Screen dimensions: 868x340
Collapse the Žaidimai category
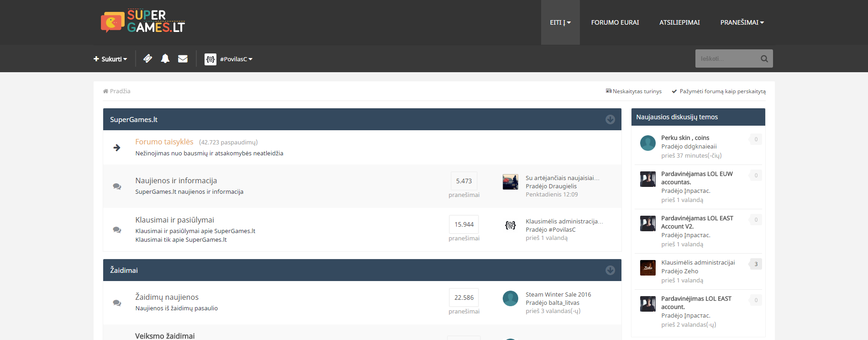pos(610,270)
